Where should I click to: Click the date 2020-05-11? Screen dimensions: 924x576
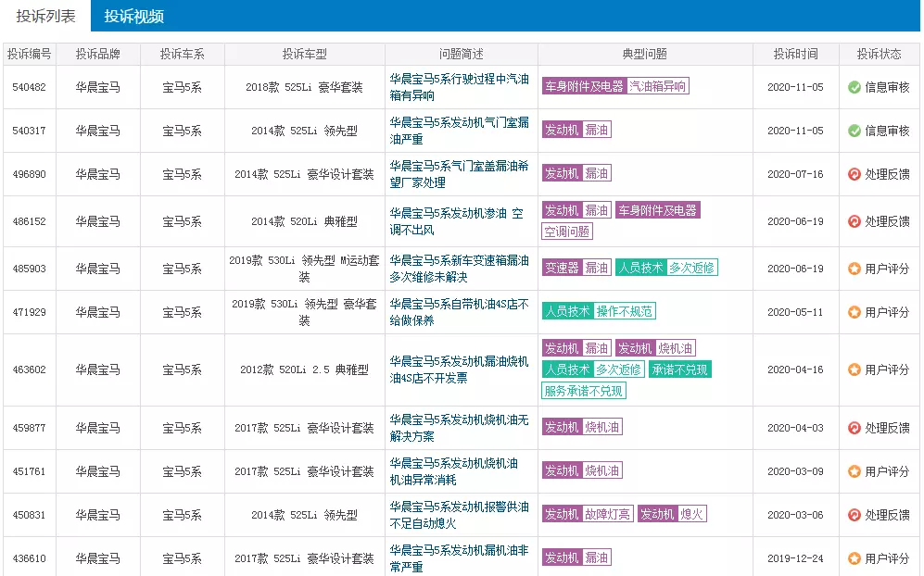click(x=795, y=312)
